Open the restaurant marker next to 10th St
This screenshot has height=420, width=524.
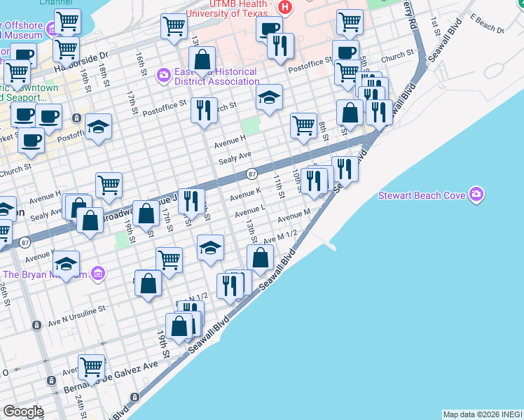pyautogui.click(x=314, y=181)
